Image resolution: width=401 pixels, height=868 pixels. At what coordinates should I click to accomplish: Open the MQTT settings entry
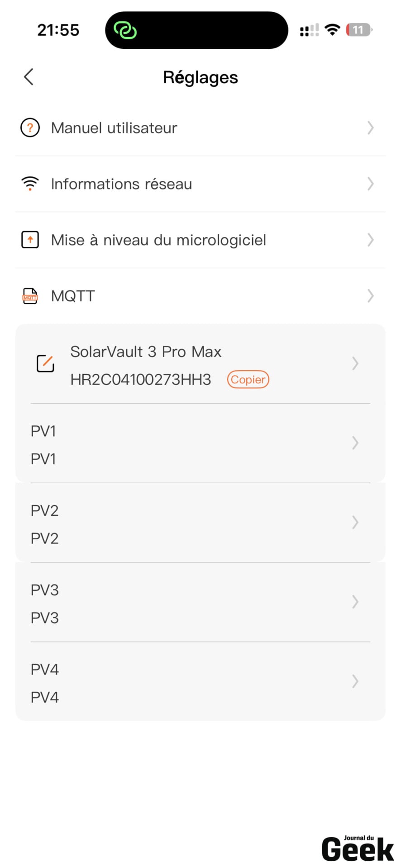pos(200,296)
